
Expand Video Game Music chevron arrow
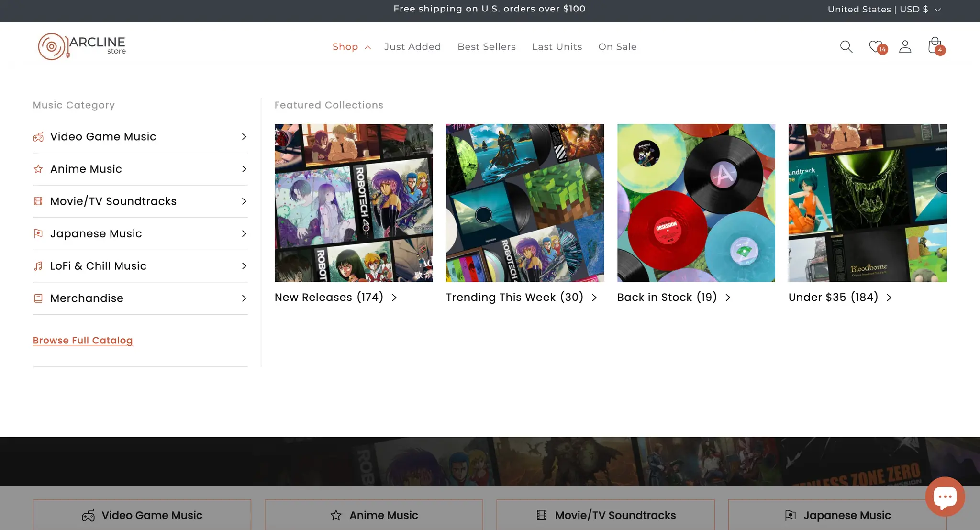244,137
